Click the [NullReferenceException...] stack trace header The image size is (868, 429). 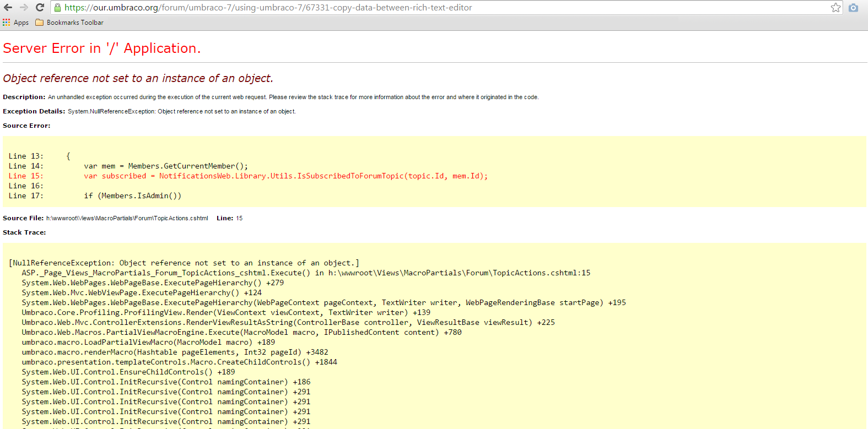[184, 263]
